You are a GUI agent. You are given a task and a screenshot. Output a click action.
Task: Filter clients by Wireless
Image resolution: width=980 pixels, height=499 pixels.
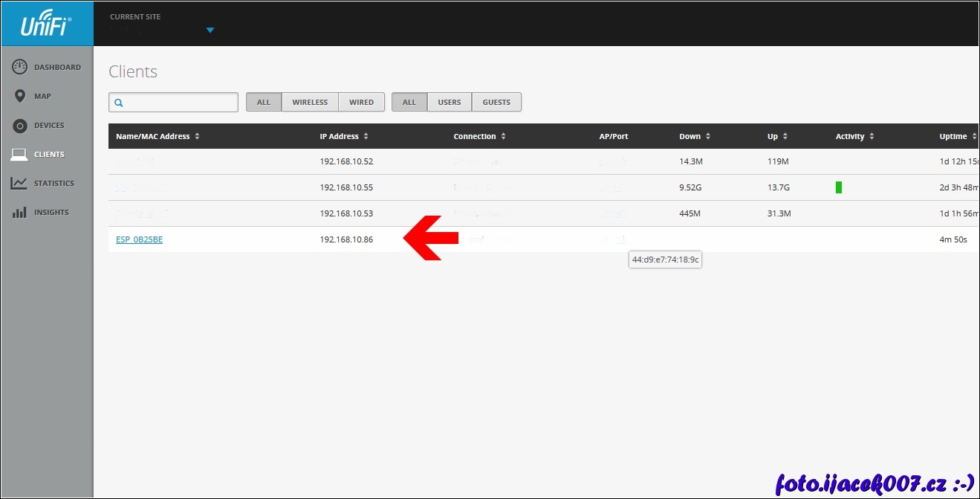pyautogui.click(x=310, y=103)
